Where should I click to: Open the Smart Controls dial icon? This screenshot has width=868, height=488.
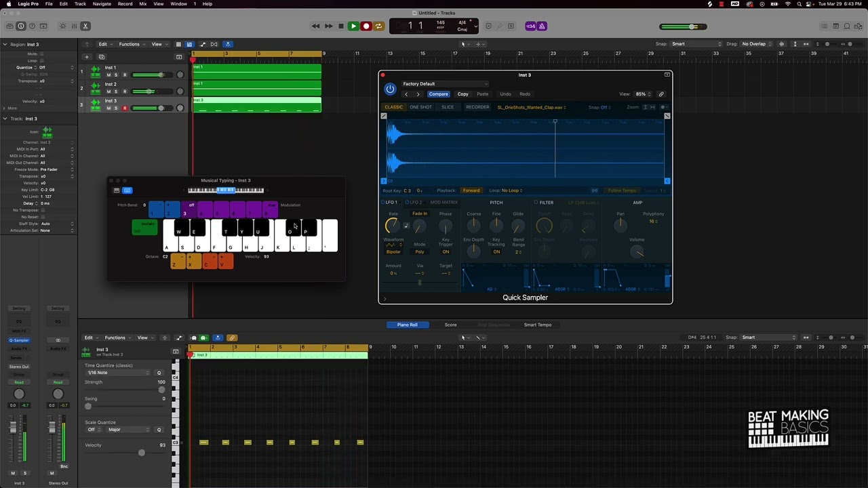[63, 26]
